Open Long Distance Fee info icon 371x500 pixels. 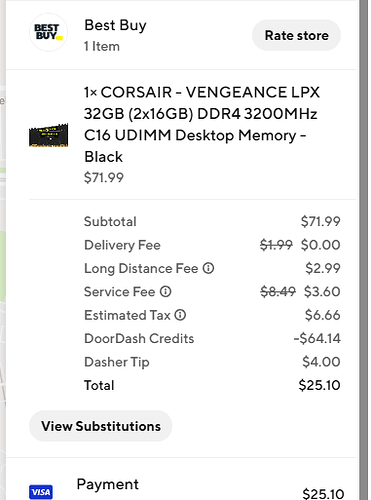[x=208, y=268]
